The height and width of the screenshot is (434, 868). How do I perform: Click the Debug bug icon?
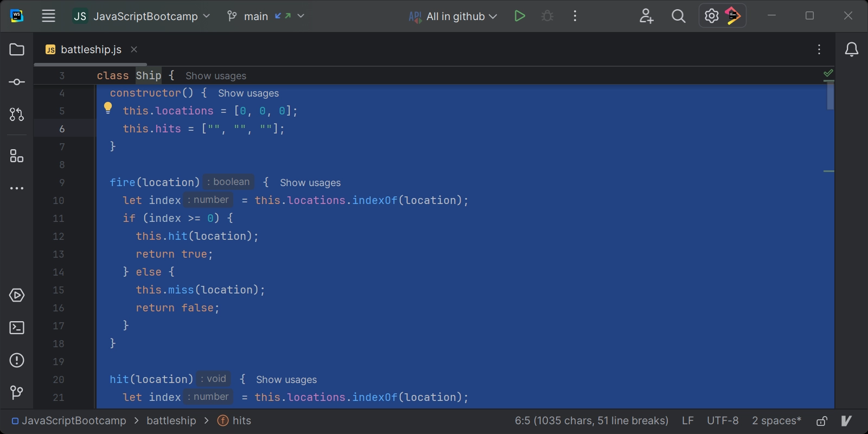tap(547, 16)
